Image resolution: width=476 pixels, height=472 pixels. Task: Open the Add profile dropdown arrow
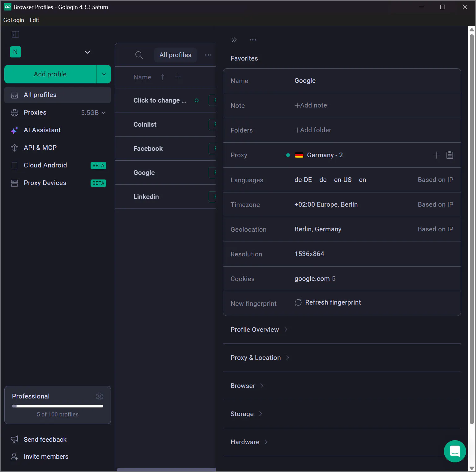(x=104, y=74)
